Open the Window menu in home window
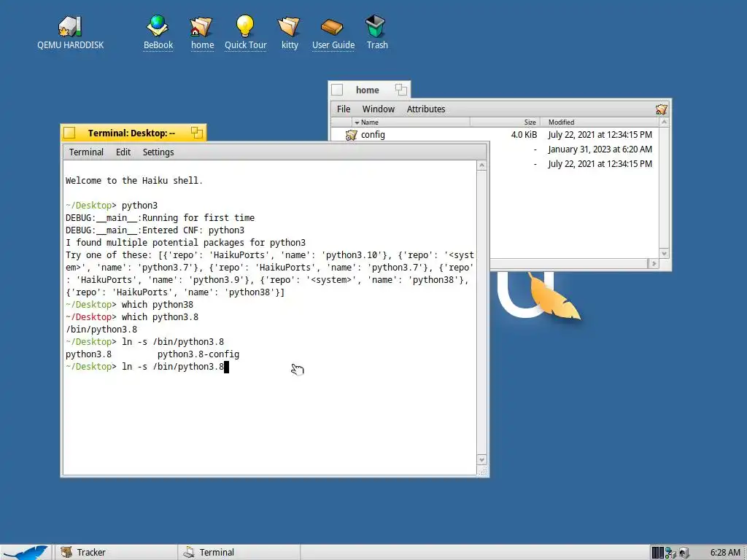 tap(379, 109)
